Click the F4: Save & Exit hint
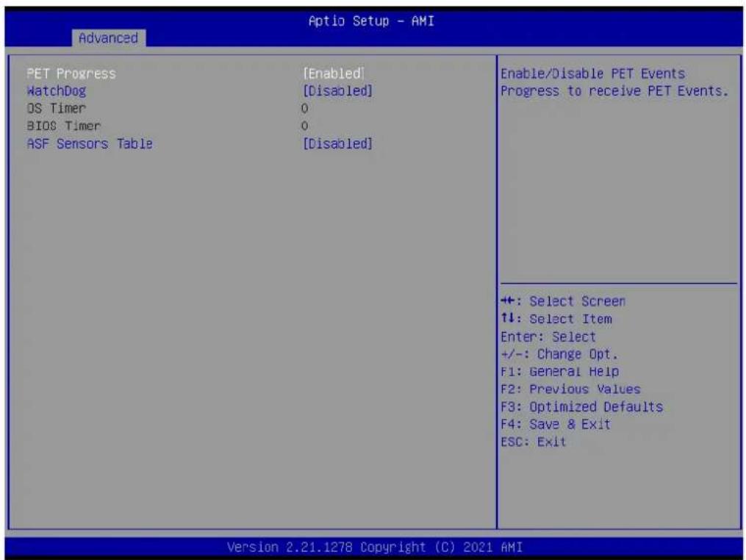Screen dimensions: 746x560 click(x=555, y=424)
